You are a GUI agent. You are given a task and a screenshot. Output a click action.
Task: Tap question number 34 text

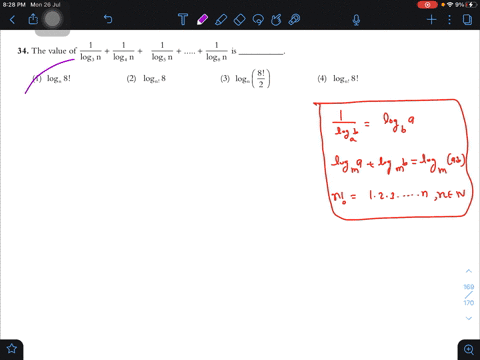(x=23, y=51)
